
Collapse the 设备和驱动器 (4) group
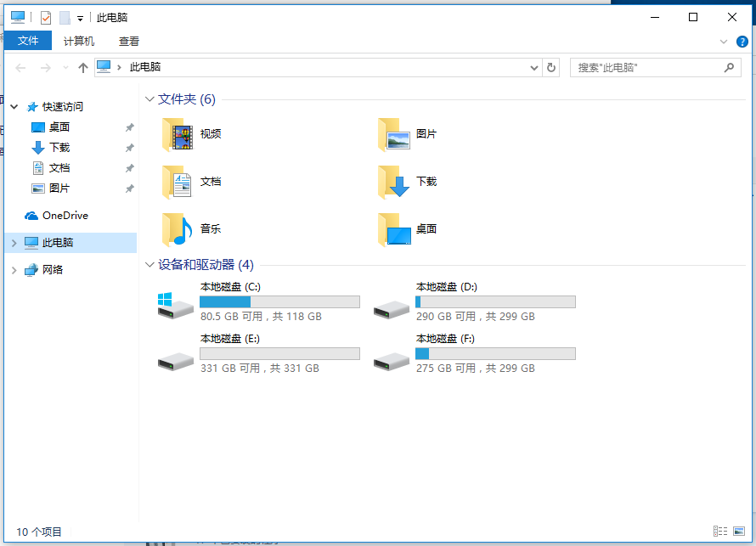pyautogui.click(x=150, y=265)
